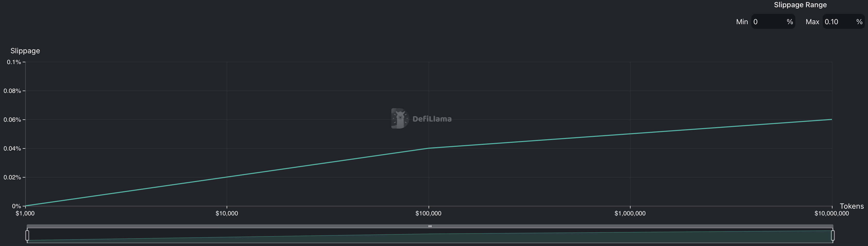Click the $1,000 x-axis label
Viewport: 868px width, 246px height.
click(25, 213)
